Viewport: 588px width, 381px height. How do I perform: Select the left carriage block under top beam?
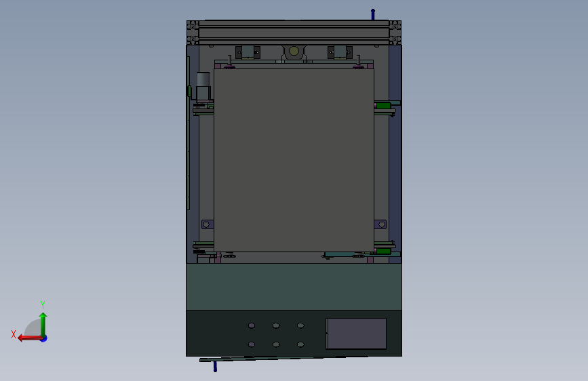pos(248,52)
